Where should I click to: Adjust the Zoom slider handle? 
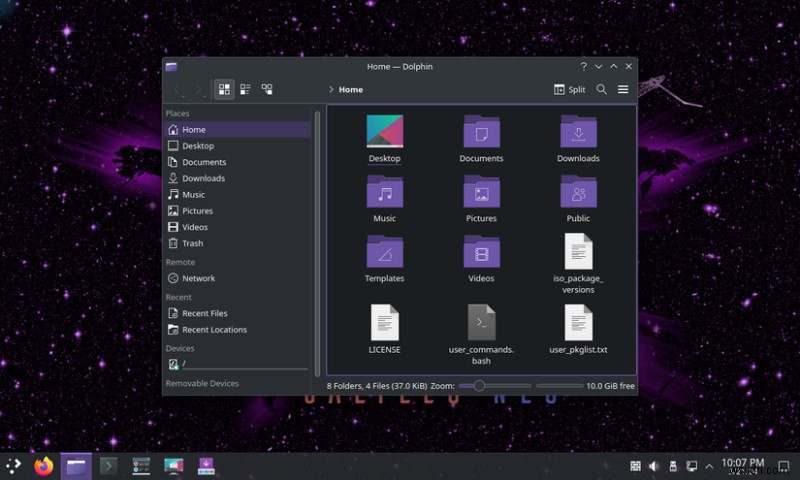(x=479, y=386)
